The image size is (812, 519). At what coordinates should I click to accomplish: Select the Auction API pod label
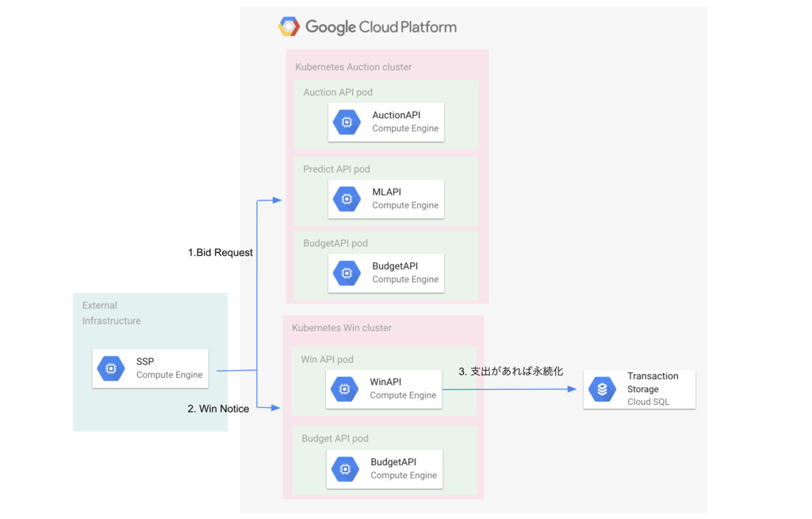[x=338, y=92]
